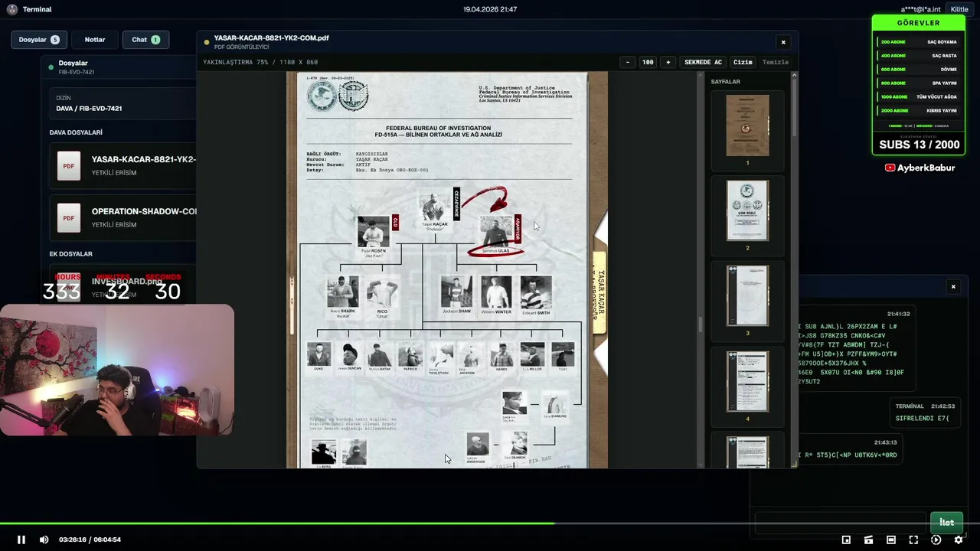Screen dimensions: 980x551
Task: Click the clip clapperboard icon
Action: (868, 540)
